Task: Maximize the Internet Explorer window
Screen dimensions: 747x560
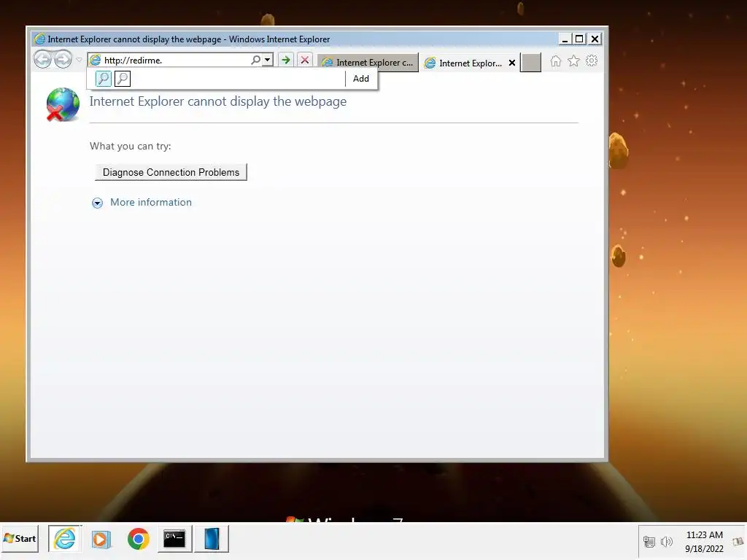Action: pyautogui.click(x=579, y=39)
